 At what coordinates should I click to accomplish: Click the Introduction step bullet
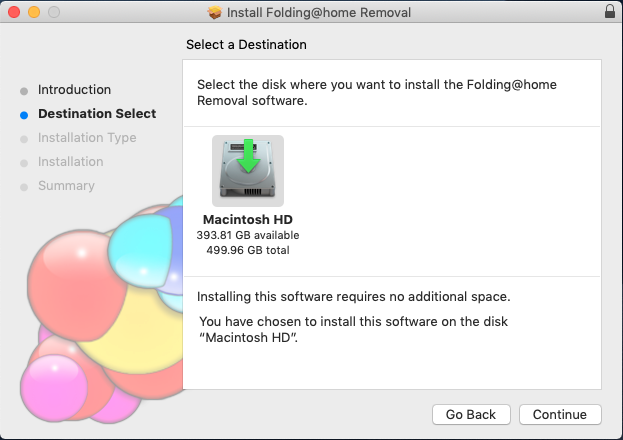point(24,91)
